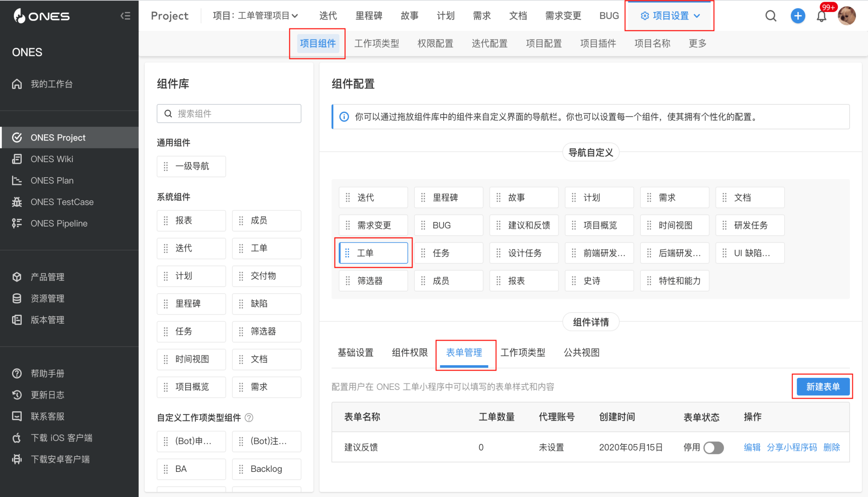The image size is (868, 497).
Task: Open the 项目插件 tab
Action: [x=598, y=43]
